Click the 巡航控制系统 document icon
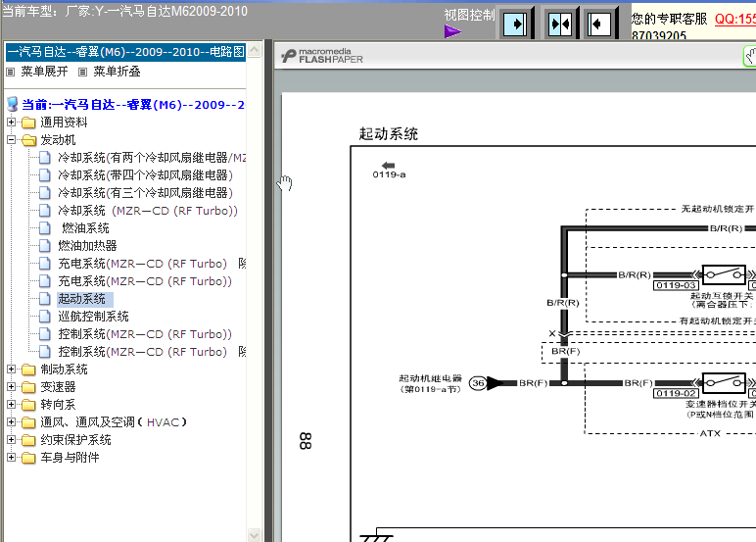 point(45,317)
